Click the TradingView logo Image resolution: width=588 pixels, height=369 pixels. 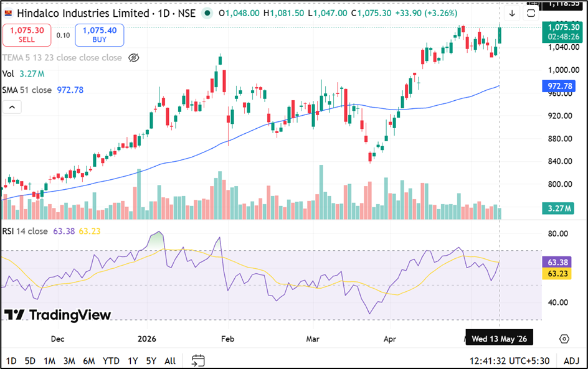click(x=57, y=315)
